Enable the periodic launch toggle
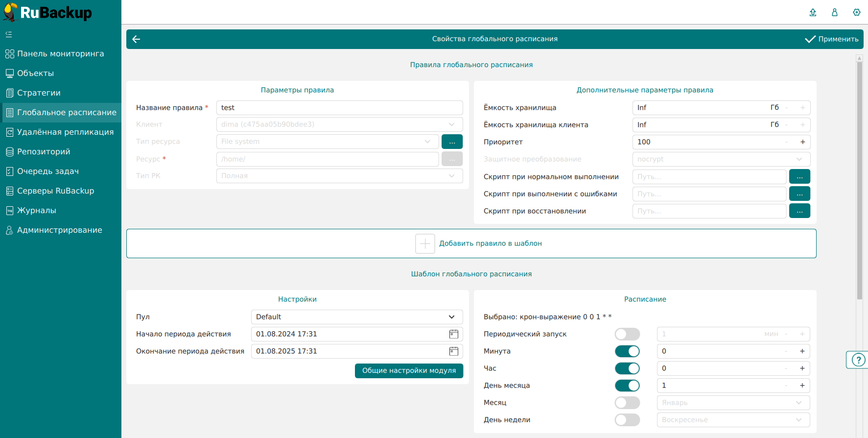868x438 pixels. (x=627, y=334)
